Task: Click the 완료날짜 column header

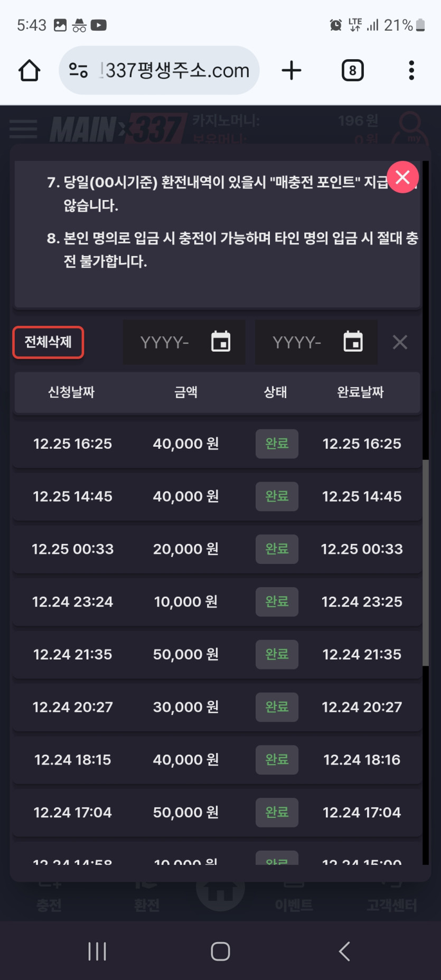Action: (x=360, y=392)
